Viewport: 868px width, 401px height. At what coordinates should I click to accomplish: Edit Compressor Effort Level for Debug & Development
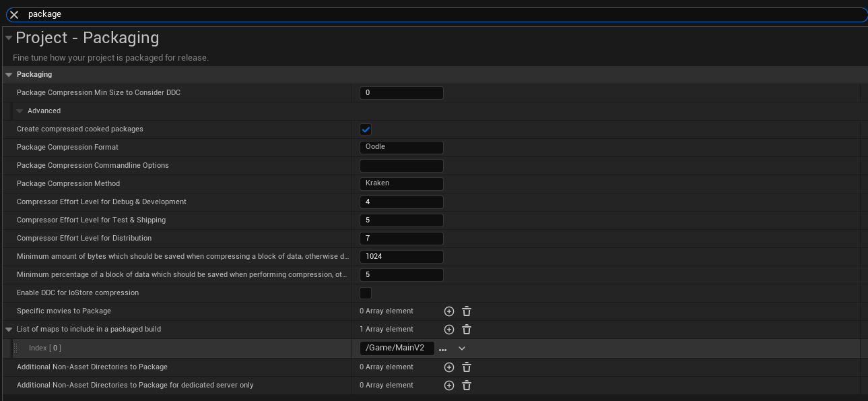(x=401, y=202)
